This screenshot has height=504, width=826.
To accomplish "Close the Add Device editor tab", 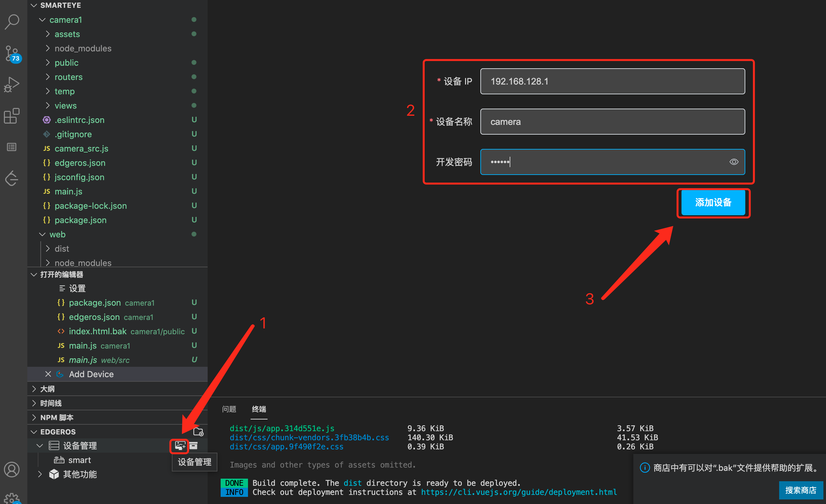I will coord(48,374).
